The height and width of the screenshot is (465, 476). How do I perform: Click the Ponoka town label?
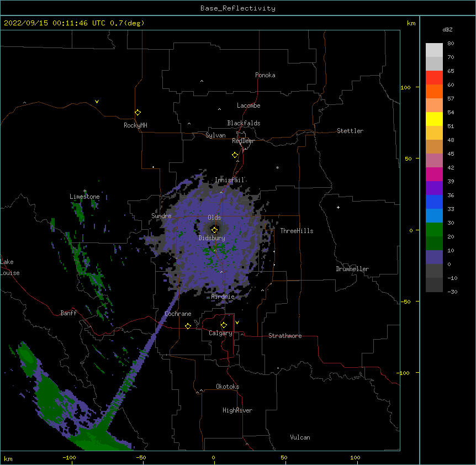click(x=265, y=75)
